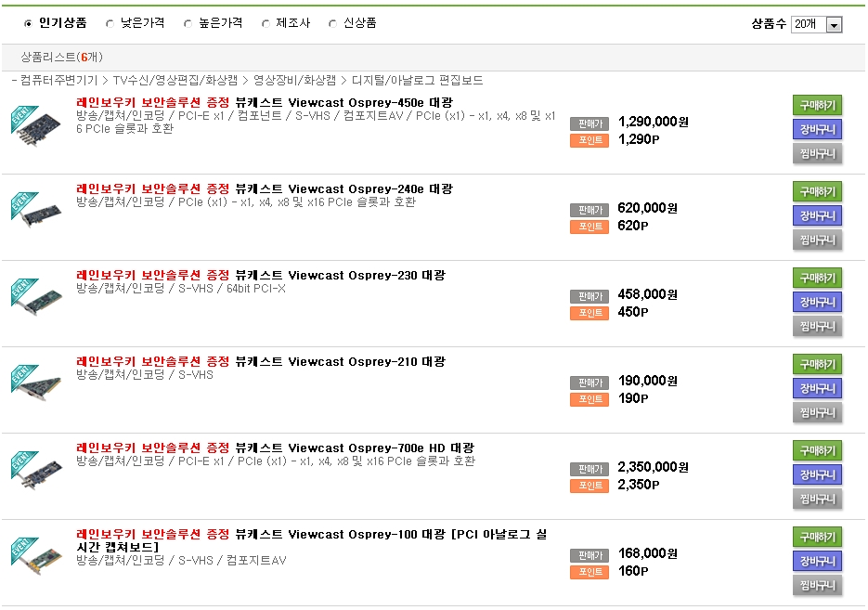Screen dimensions: 868x610
Task: Click 찜바구니 for Osprey-210
Action: [x=817, y=413]
